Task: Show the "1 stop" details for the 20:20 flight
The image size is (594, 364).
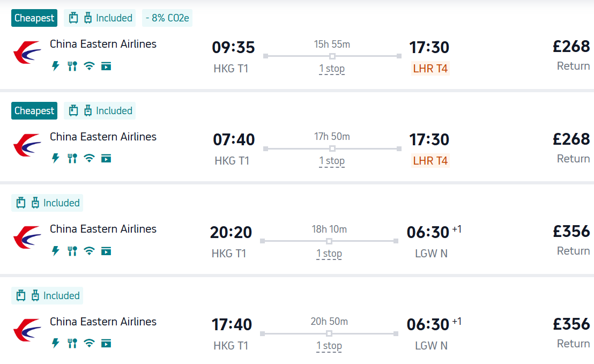Action: click(x=329, y=254)
